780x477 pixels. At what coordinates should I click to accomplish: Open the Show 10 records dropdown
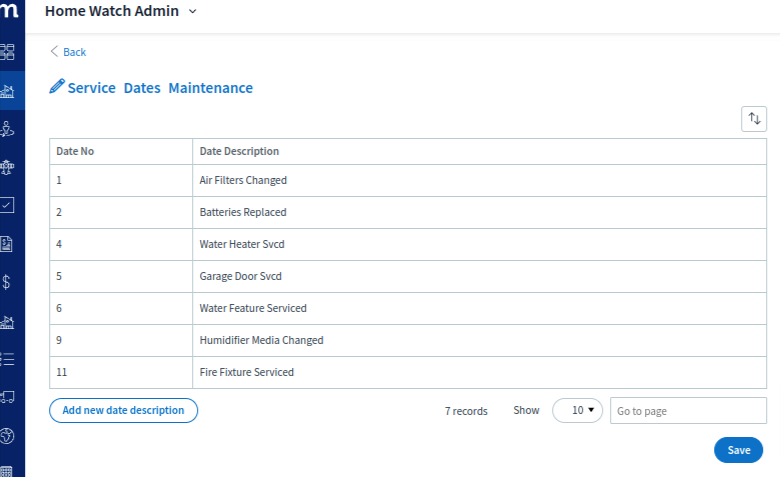[x=577, y=410]
